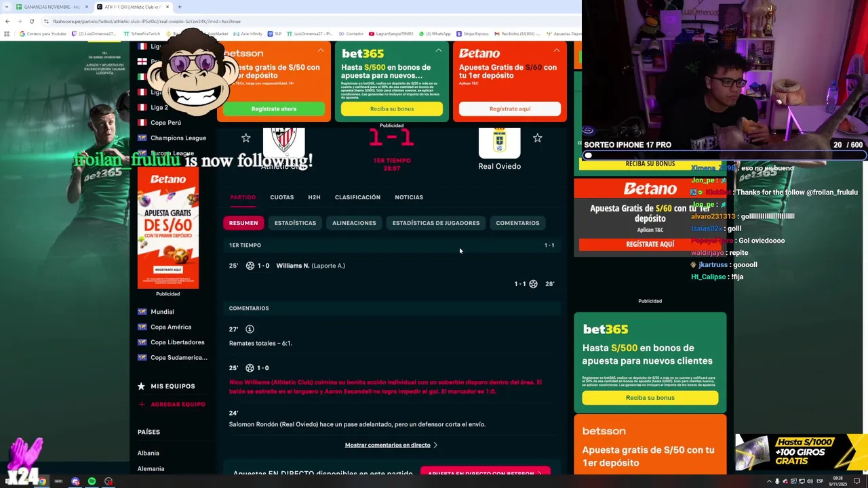Expand all comments via Mostrar comentarios en directo
The width and height of the screenshot is (868, 488).
391,445
